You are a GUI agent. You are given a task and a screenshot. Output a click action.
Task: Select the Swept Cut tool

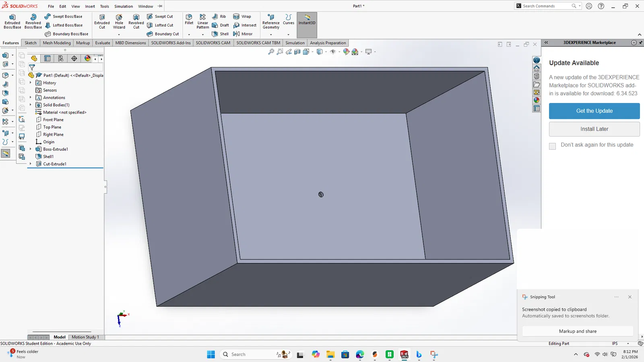coord(160,17)
